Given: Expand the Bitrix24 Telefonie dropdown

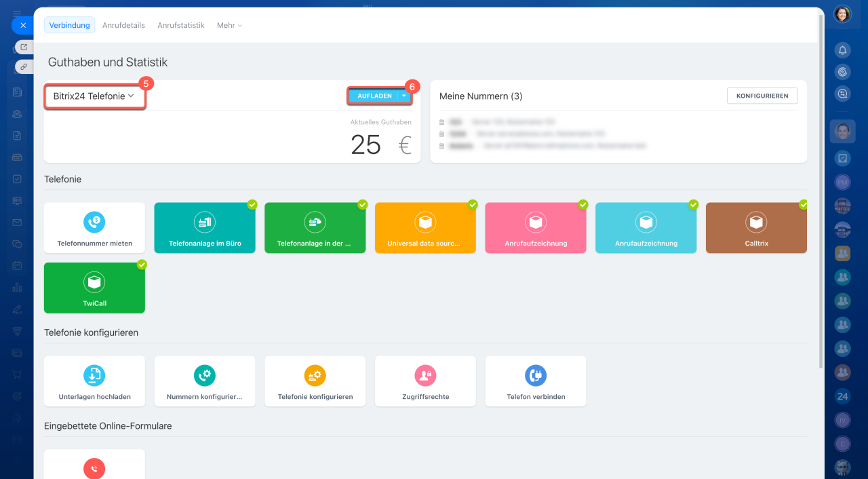Looking at the screenshot, I should click(94, 96).
